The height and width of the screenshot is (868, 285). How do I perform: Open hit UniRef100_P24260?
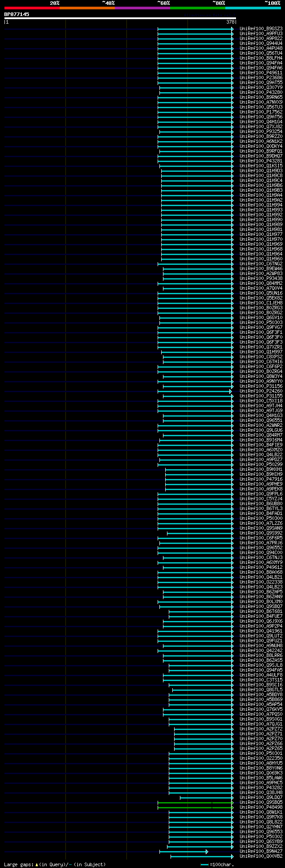pyautogui.click(x=261, y=391)
